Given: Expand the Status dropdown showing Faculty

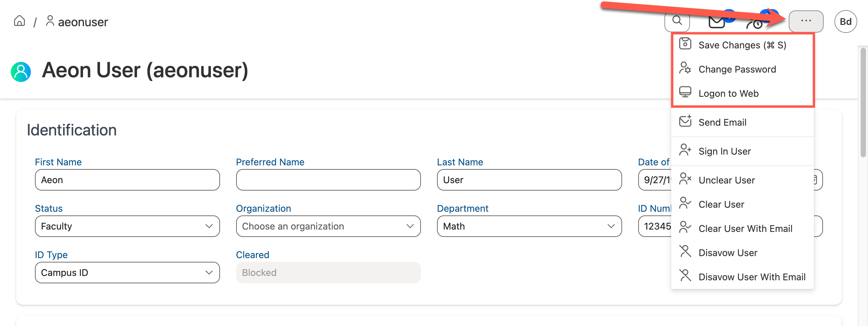Looking at the screenshot, I should pyautogui.click(x=127, y=226).
